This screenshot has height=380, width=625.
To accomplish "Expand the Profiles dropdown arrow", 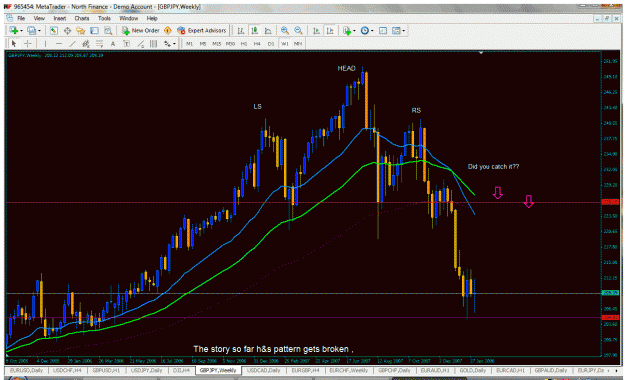I will pyautogui.click(x=39, y=31).
